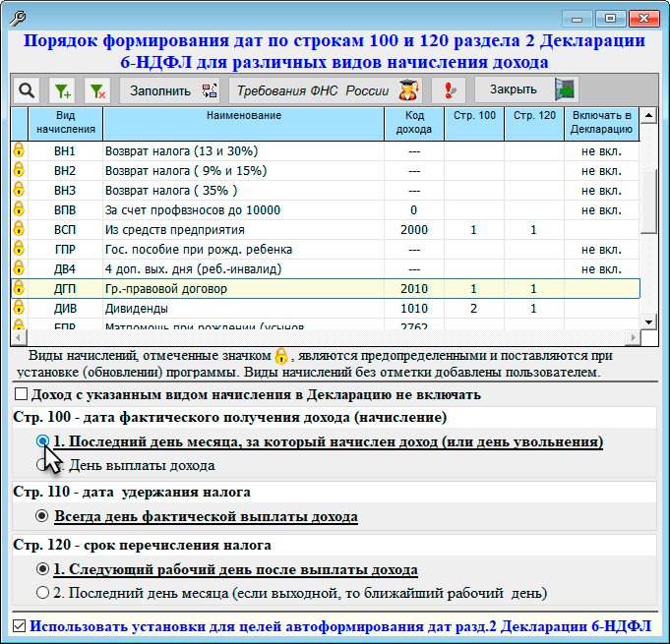Click the lock icon in ДВ4 row

(x=19, y=268)
